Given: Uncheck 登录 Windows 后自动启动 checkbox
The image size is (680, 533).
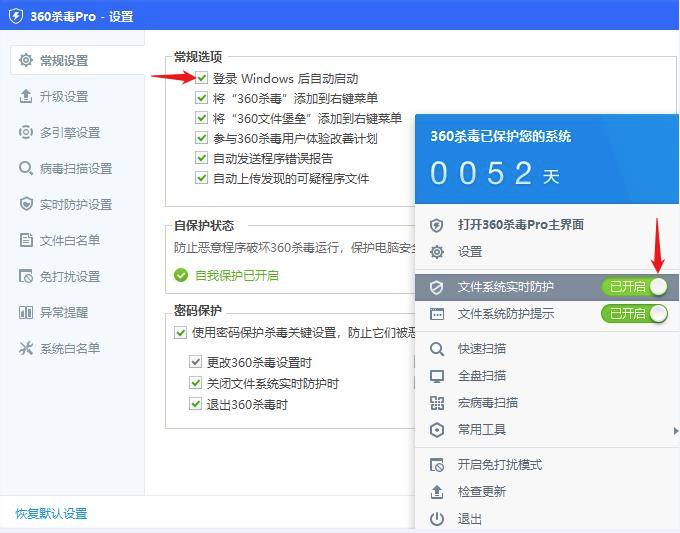Looking at the screenshot, I should click(x=203, y=78).
